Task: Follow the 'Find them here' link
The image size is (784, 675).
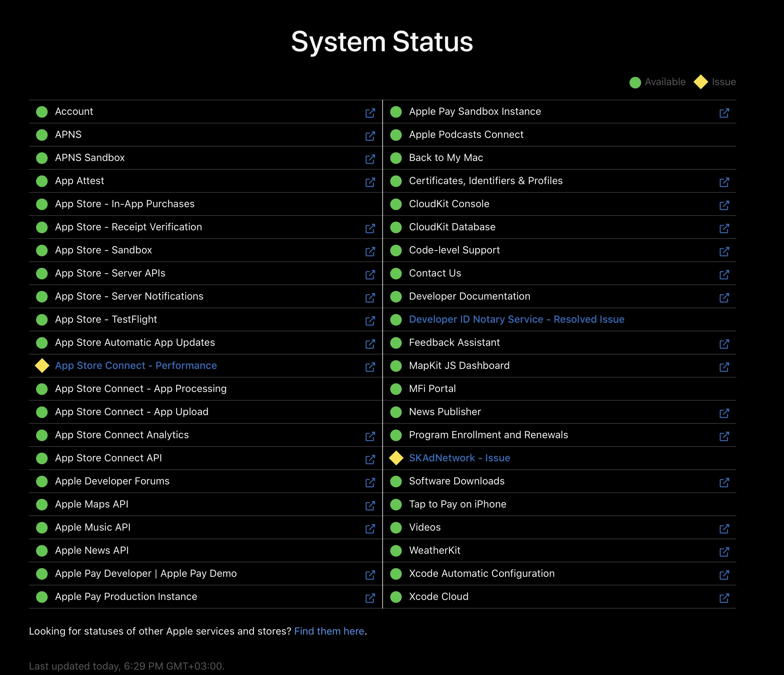Action: [x=329, y=631]
